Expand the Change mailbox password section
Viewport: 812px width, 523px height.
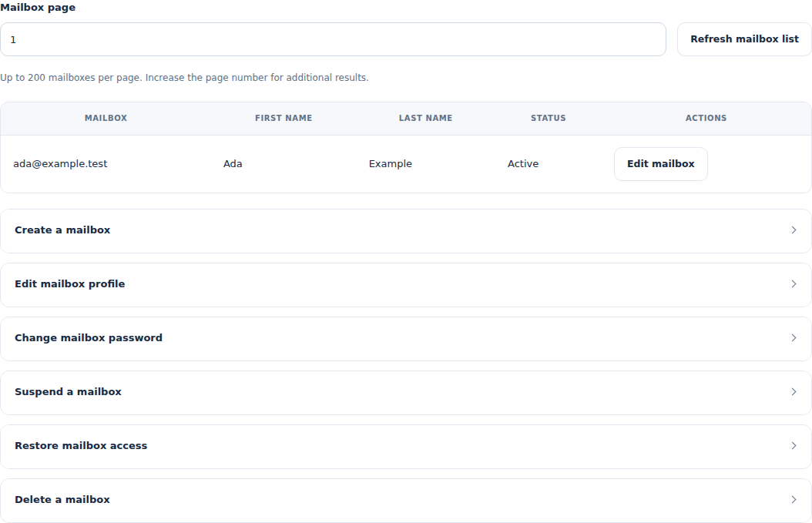coord(406,339)
